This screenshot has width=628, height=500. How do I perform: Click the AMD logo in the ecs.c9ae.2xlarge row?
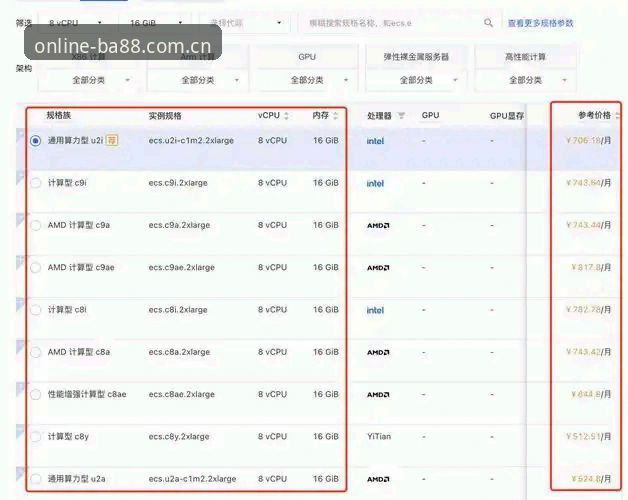click(378, 268)
